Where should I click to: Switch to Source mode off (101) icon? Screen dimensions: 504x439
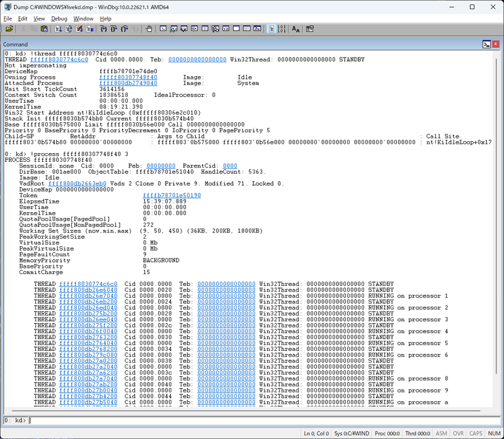click(x=282, y=29)
